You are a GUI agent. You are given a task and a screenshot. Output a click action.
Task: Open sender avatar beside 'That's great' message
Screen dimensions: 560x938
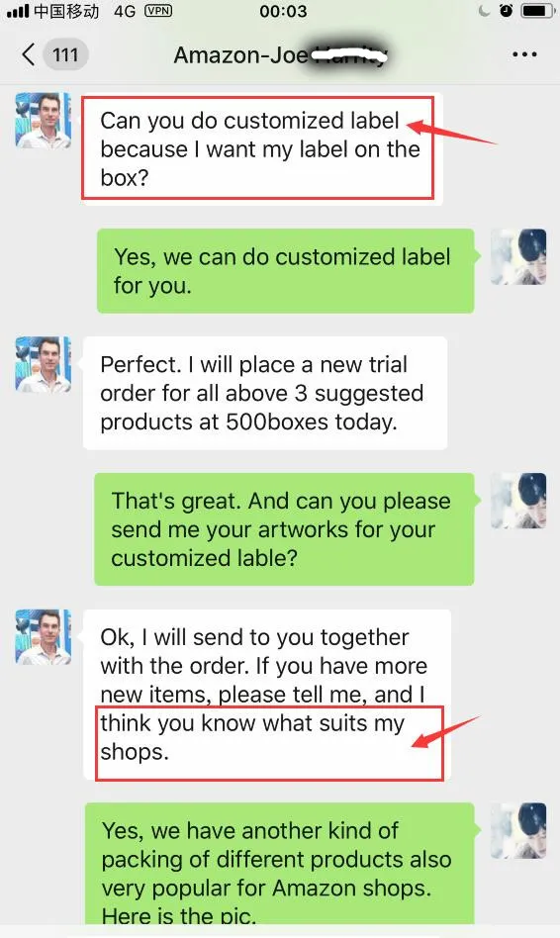518,501
